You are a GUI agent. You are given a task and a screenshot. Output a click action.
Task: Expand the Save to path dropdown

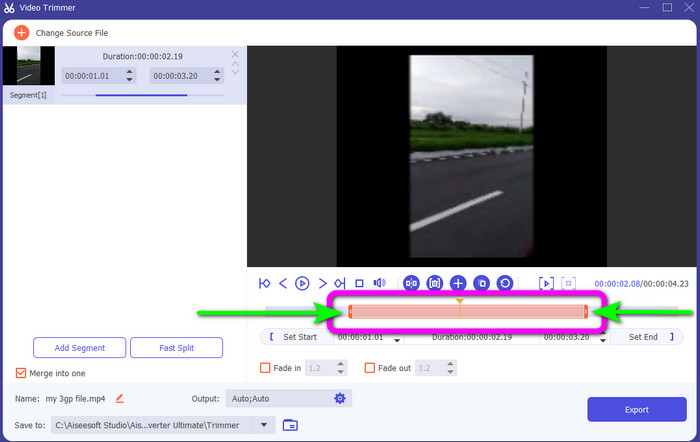point(265,425)
